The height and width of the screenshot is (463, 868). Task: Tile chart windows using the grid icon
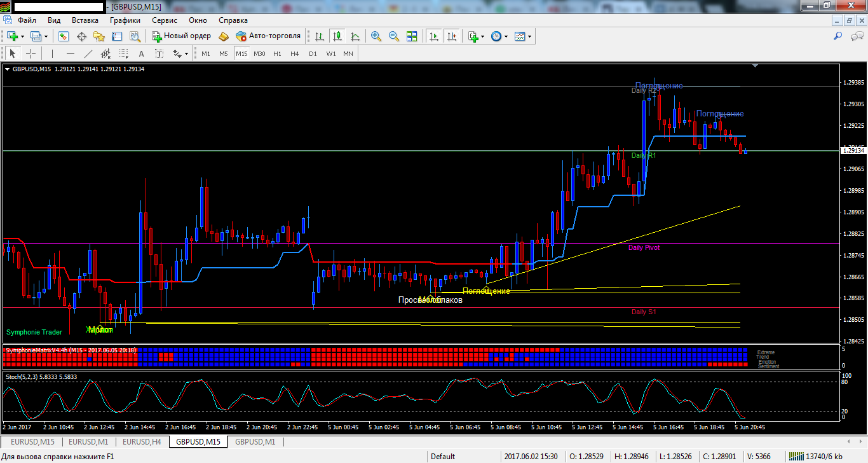(x=412, y=36)
